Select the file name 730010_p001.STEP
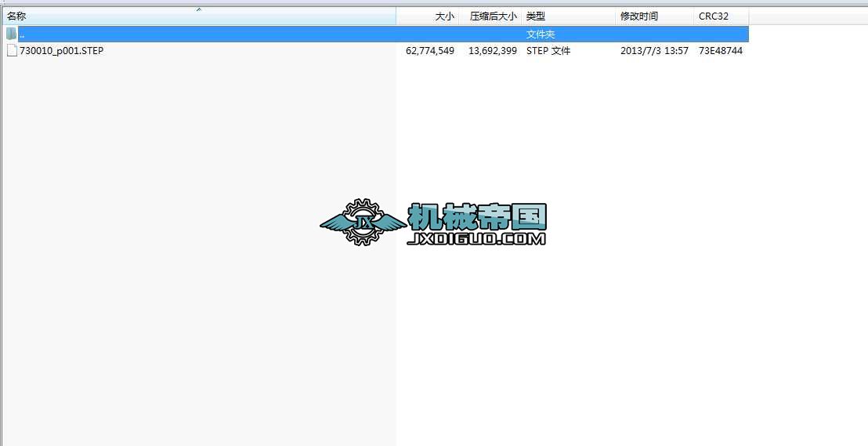Image resolution: width=868 pixels, height=446 pixels. [61, 51]
